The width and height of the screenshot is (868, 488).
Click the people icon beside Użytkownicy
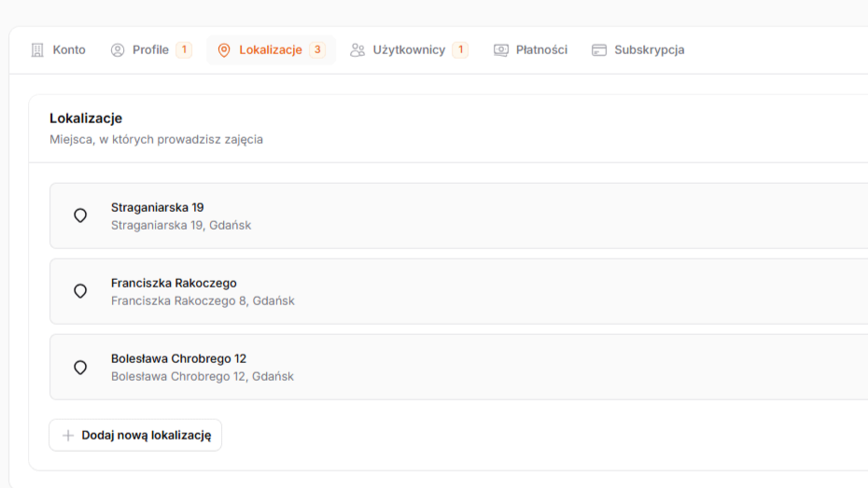[357, 50]
